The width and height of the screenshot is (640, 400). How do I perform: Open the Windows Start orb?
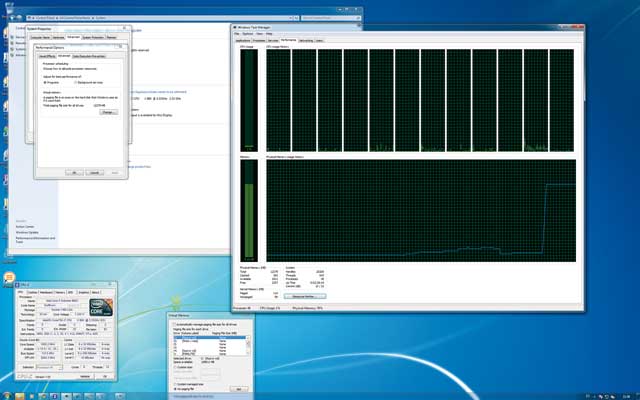tap(6, 396)
